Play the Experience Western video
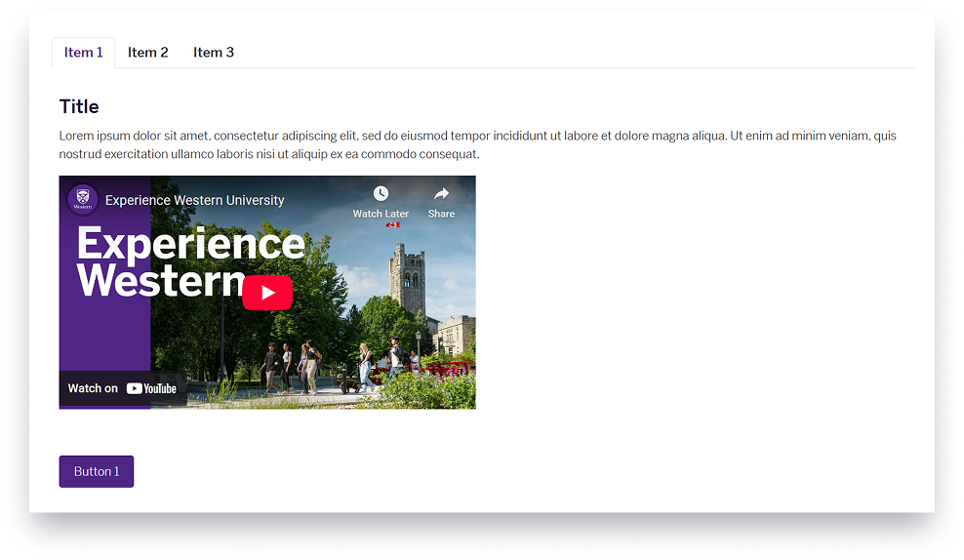This screenshot has height=560, width=964. click(x=267, y=293)
